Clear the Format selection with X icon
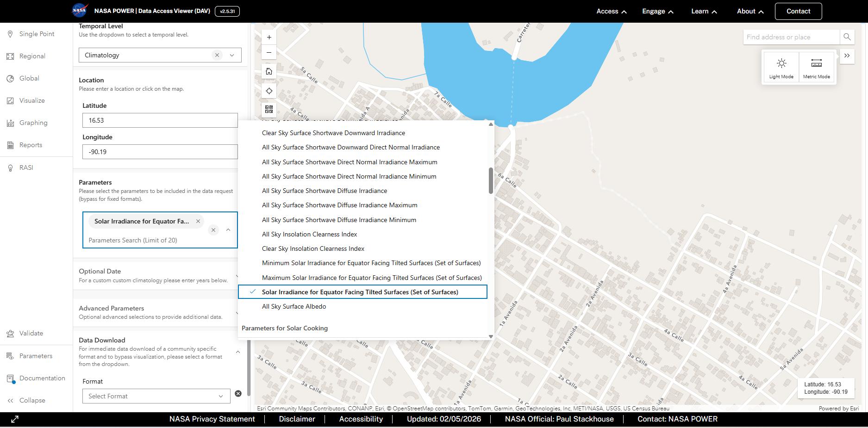 (238, 393)
